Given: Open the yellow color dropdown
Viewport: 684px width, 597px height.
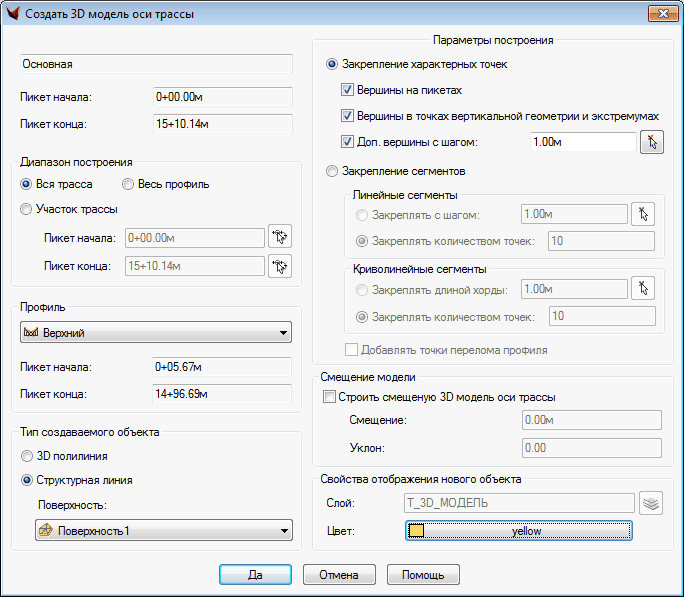Looking at the screenshot, I should (x=519, y=531).
